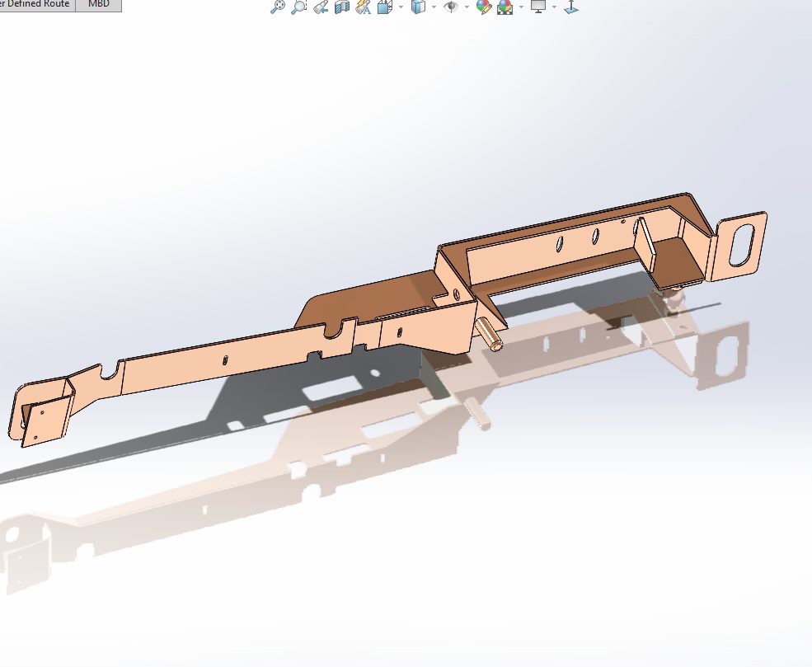Screen dimensions: 812x667
Task: Click the View Settings monitor icon
Action: [x=538, y=7]
